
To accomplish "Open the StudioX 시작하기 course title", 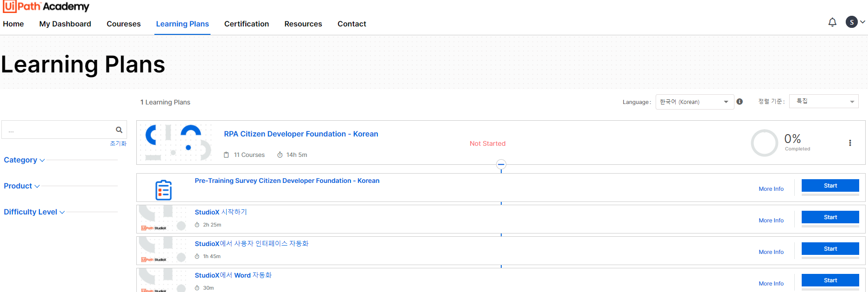I will pos(221,212).
